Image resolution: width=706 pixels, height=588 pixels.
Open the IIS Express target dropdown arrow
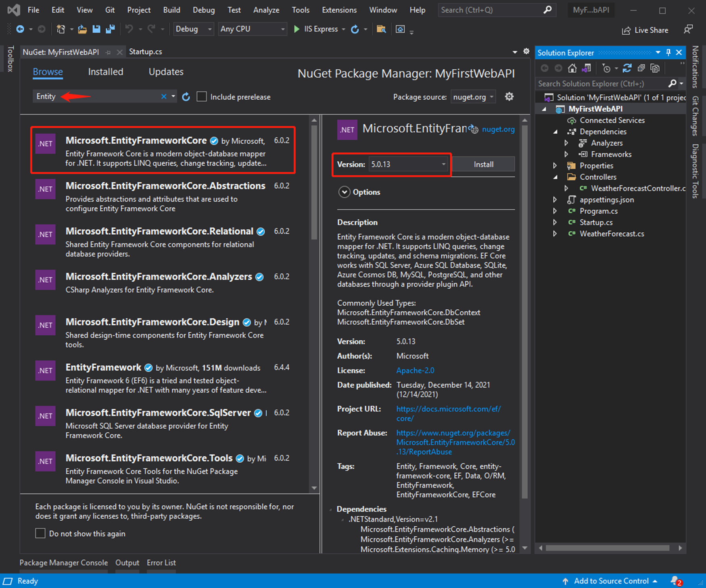point(343,29)
